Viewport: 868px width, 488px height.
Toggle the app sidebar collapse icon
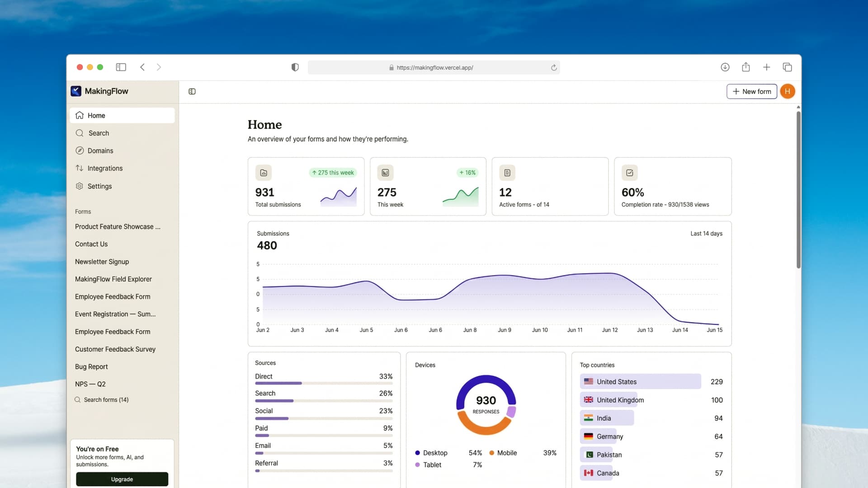192,92
